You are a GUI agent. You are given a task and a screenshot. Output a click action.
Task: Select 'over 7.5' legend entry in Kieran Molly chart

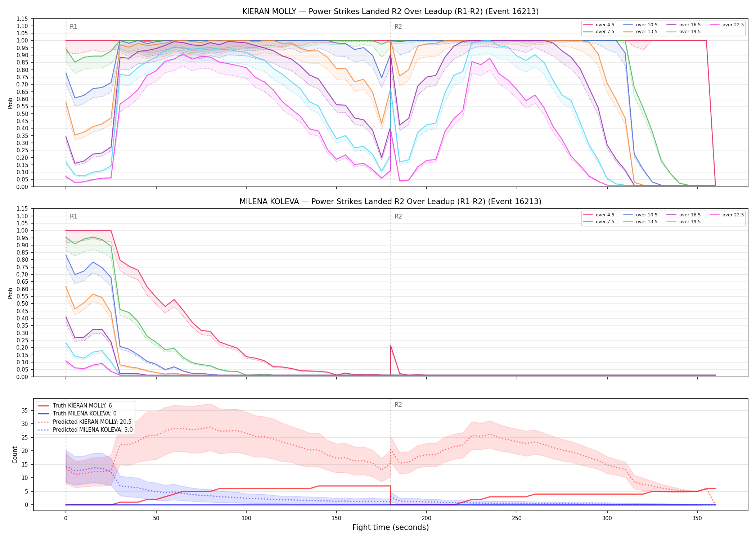pyautogui.click(x=599, y=32)
